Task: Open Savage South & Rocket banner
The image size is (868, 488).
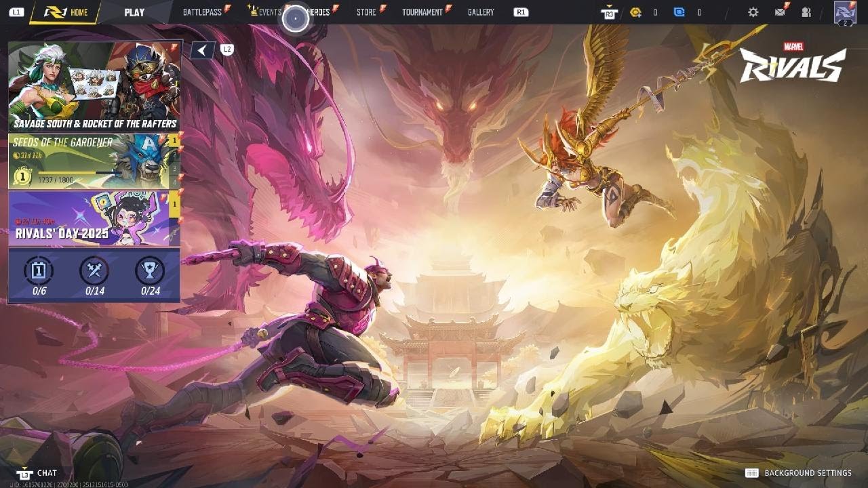Action: point(94,86)
